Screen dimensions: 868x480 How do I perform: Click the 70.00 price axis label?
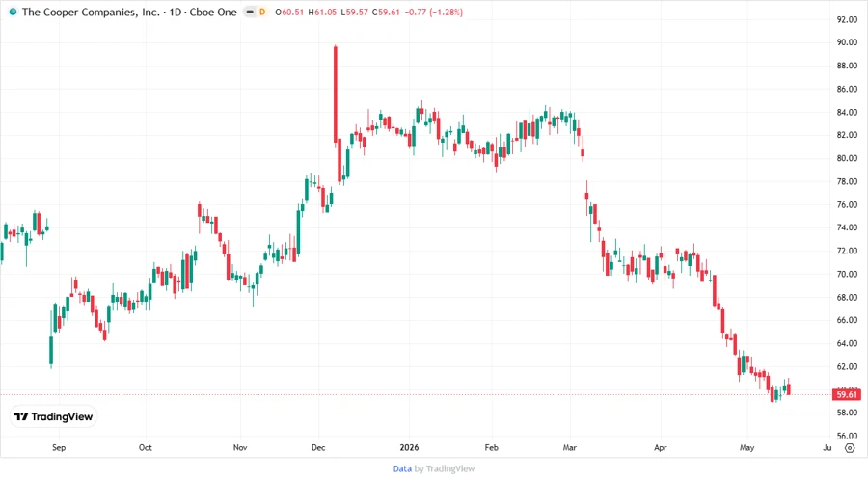(847, 275)
